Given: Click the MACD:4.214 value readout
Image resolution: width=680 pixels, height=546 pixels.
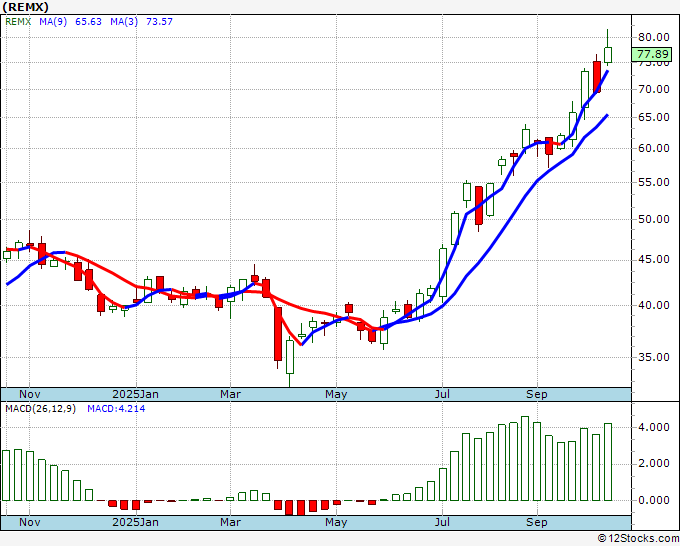Looking at the screenshot, I should [116, 409].
